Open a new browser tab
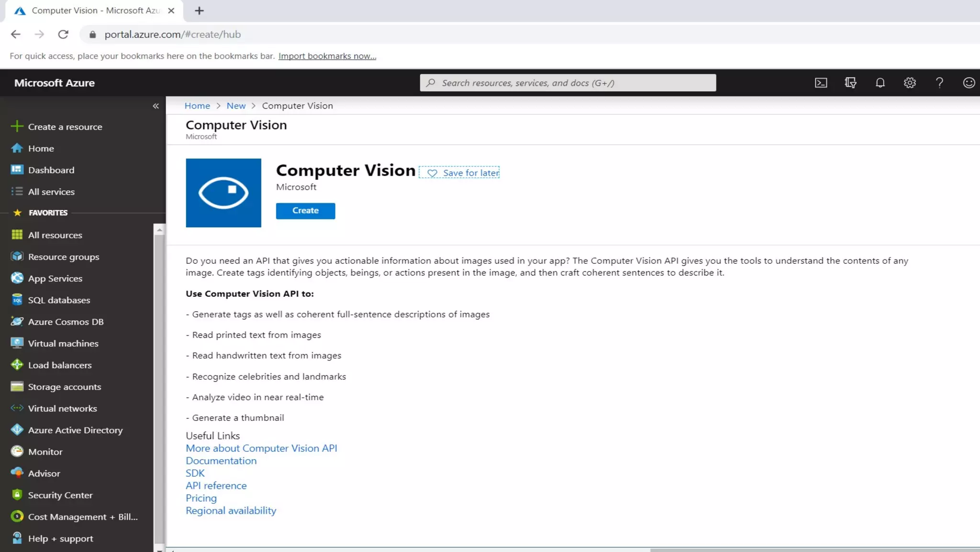The width and height of the screenshot is (980, 552). (199, 11)
